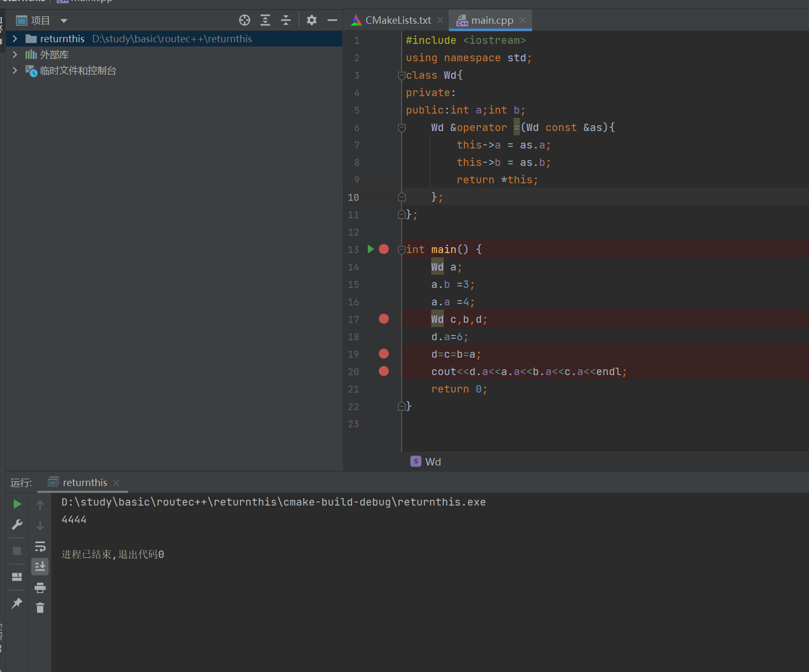Viewport: 809px width, 672px height.
Task: Click the 4444 output line in console
Action: tap(74, 519)
